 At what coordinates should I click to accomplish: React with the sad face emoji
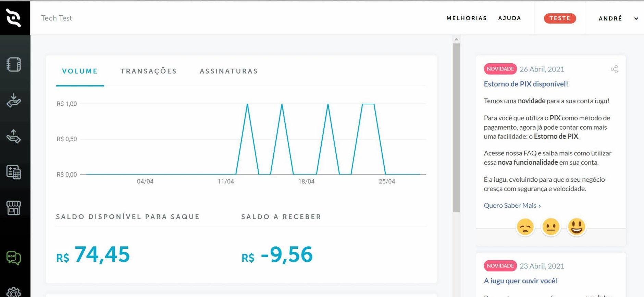(x=525, y=227)
